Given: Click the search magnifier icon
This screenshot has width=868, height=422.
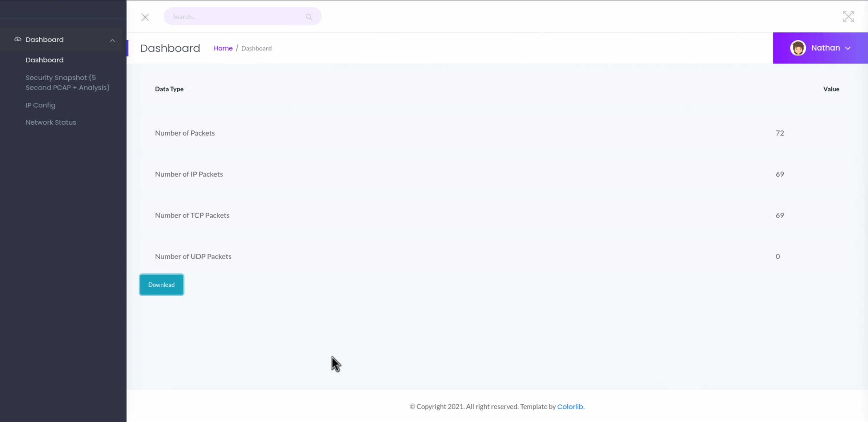Looking at the screenshot, I should pyautogui.click(x=309, y=17).
